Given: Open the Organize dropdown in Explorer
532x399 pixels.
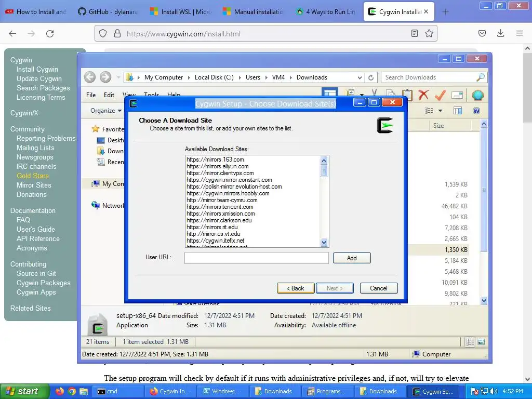Looking at the screenshot, I should [106, 111].
